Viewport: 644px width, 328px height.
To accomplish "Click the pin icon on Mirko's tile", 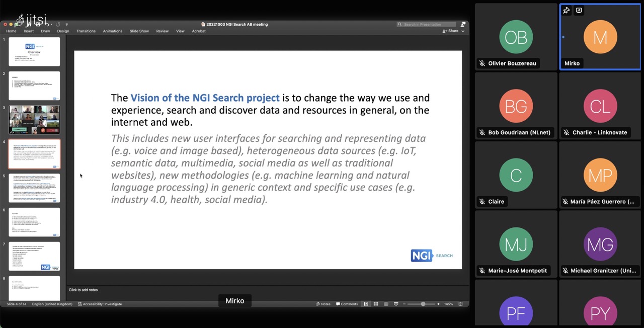I will coord(567,11).
